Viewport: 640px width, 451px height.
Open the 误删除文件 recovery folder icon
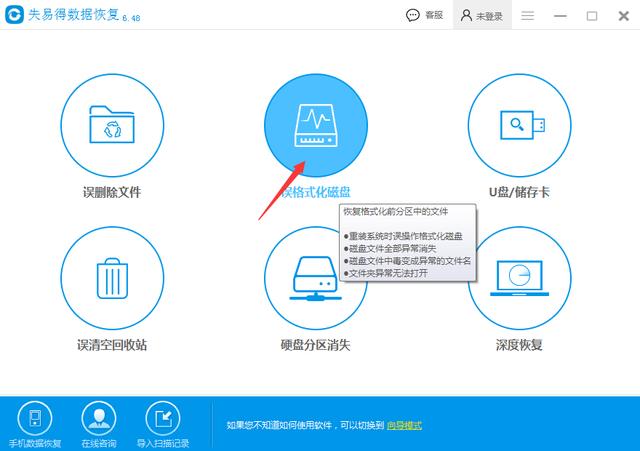[x=112, y=125]
